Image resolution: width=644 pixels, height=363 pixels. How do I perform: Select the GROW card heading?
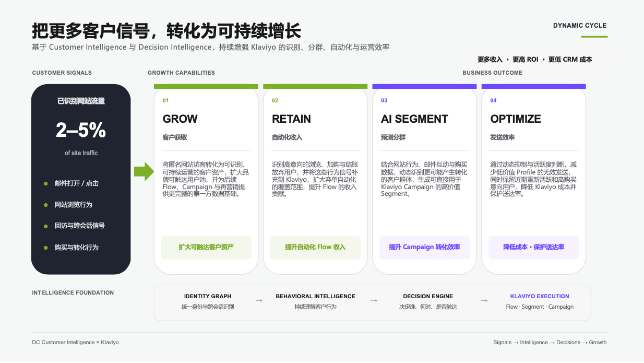click(x=180, y=119)
